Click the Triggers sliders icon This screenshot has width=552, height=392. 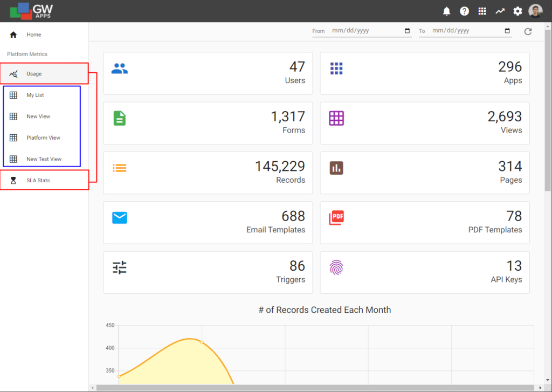pos(120,267)
